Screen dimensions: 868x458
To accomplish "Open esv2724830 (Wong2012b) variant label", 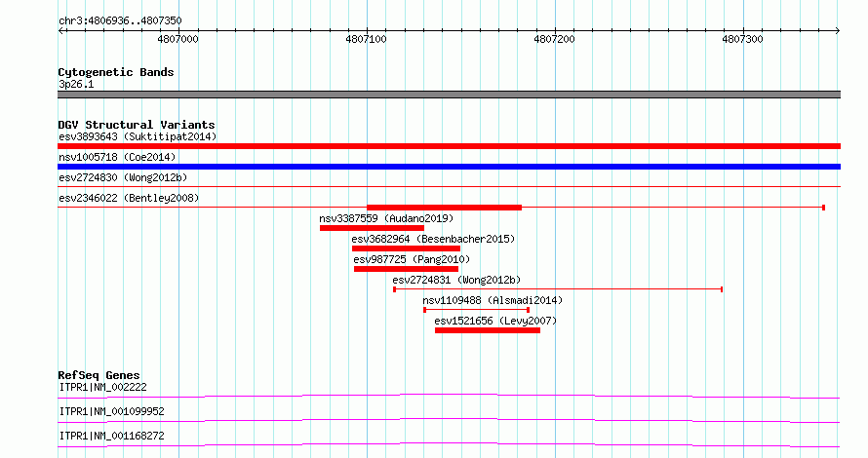I will pyautogui.click(x=123, y=177).
